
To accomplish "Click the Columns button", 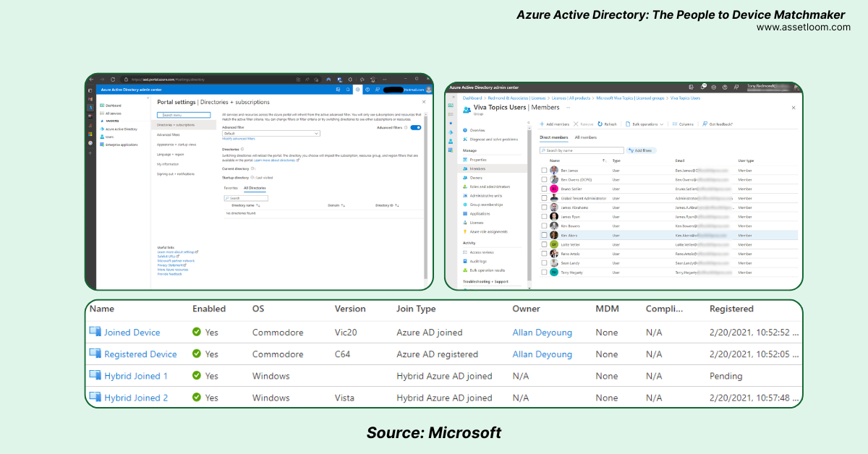I will [x=683, y=124].
